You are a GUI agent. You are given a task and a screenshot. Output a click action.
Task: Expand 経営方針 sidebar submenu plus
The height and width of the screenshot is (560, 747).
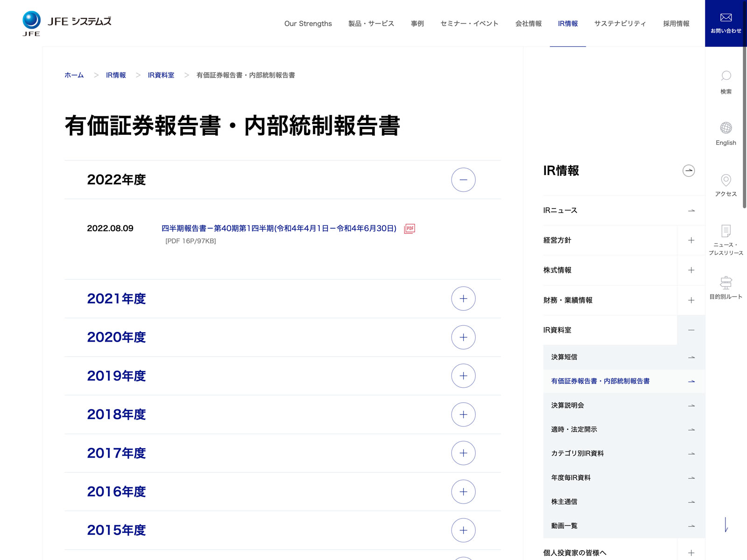click(x=691, y=240)
